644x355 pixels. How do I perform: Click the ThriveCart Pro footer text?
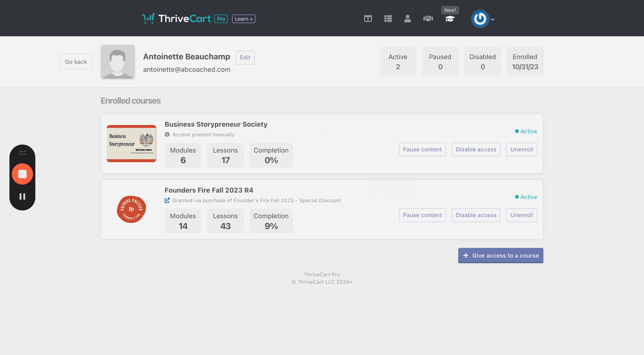322,274
